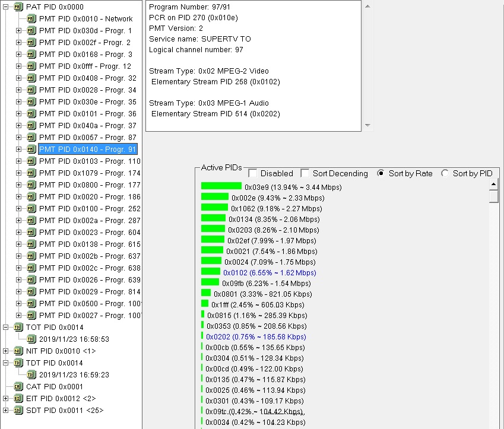
Task: Select PMT PID 0x002b - Progr. 637 row
Action: (x=90, y=256)
